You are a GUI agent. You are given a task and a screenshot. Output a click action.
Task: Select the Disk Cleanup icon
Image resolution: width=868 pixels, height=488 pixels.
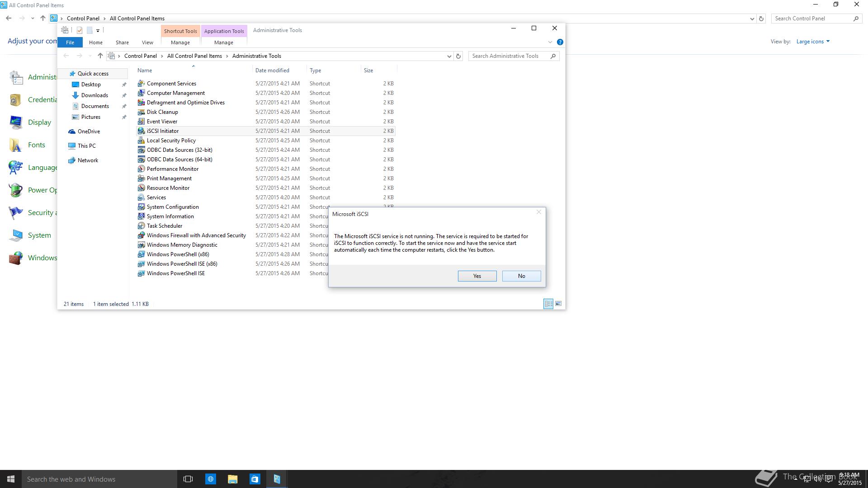(141, 112)
